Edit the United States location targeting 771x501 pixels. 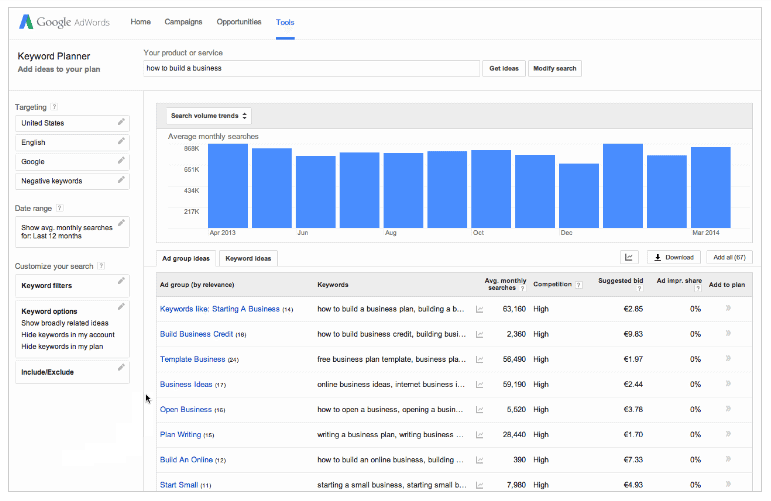(x=121, y=122)
